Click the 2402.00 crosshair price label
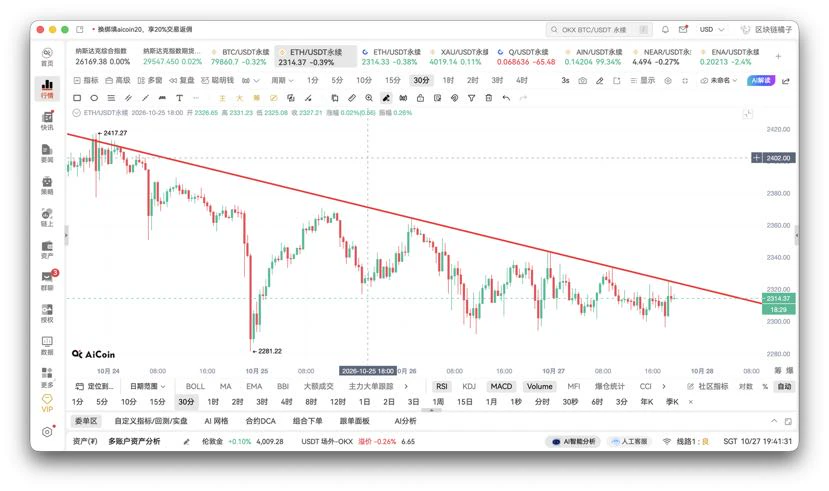Viewport: 829px width, 491px height. pos(778,158)
